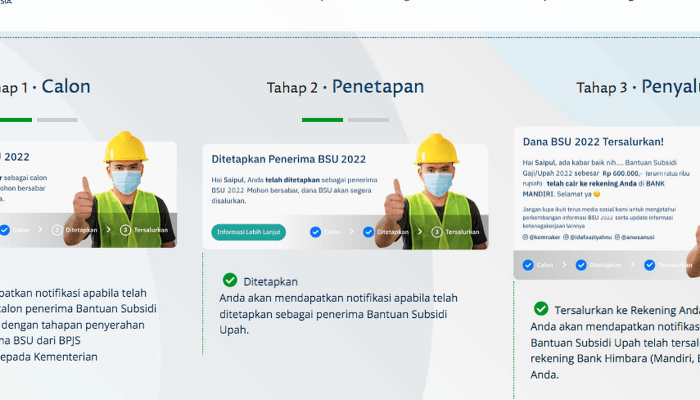
Task: Click step 3 circle beside Tersalurkan in Tahap 1 card
Action: (x=125, y=230)
